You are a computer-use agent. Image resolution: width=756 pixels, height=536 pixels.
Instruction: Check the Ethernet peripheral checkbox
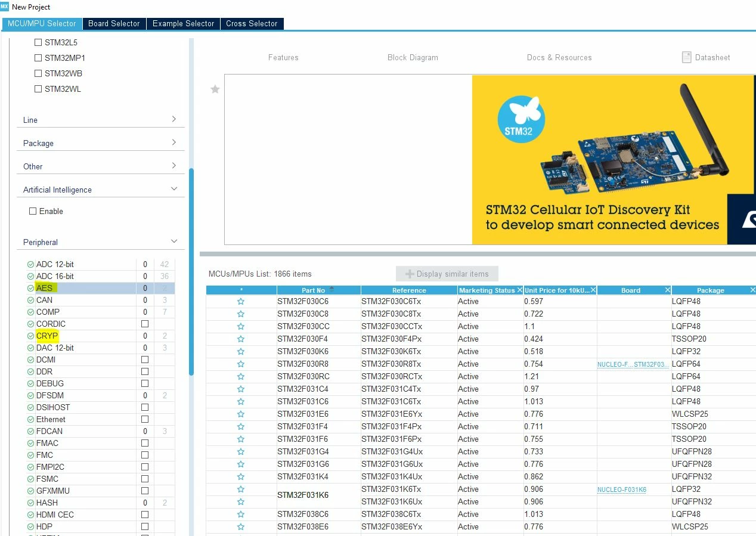point(144,419)
